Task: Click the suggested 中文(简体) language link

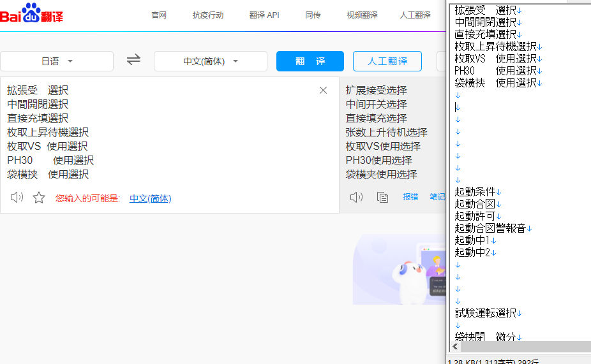Action: 150,198
